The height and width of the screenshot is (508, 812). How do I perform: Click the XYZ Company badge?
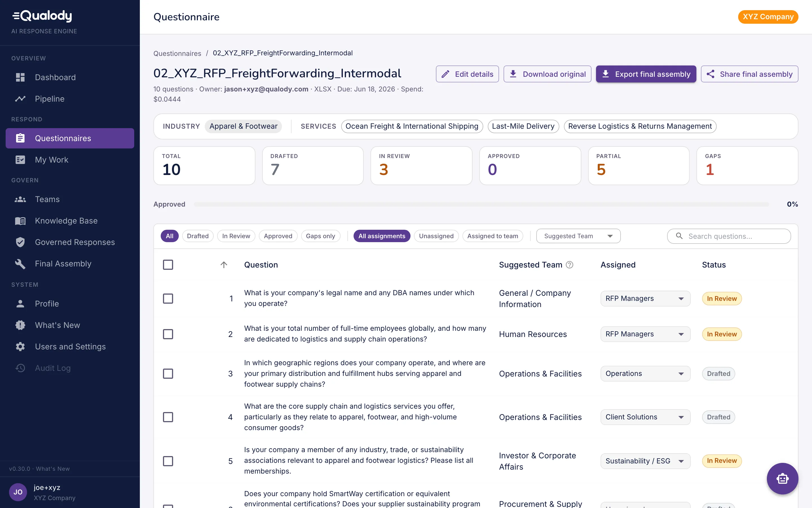tap(768, 17)
